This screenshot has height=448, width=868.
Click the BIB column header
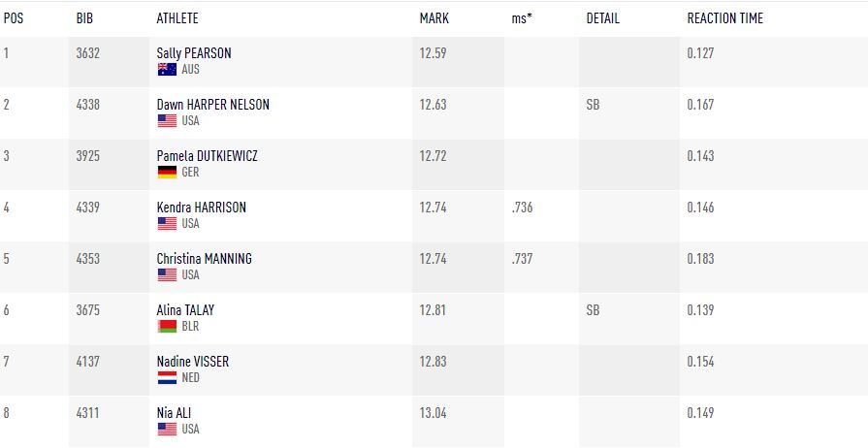(x=84, y=18)
